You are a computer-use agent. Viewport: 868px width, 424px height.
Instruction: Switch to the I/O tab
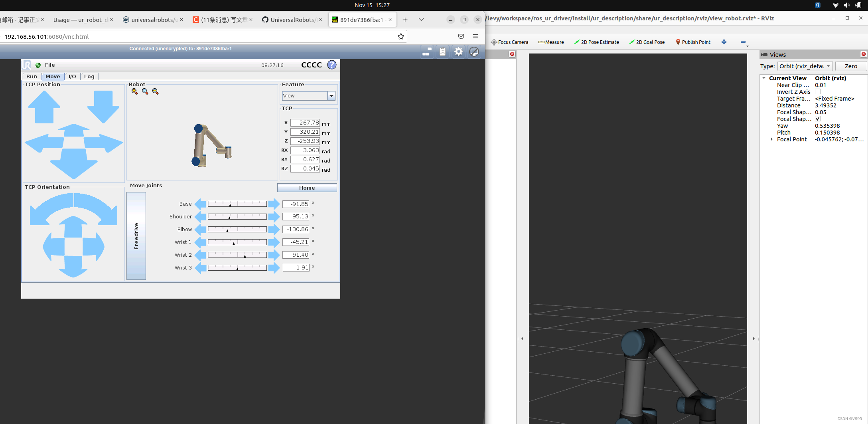tap(72, 76)
